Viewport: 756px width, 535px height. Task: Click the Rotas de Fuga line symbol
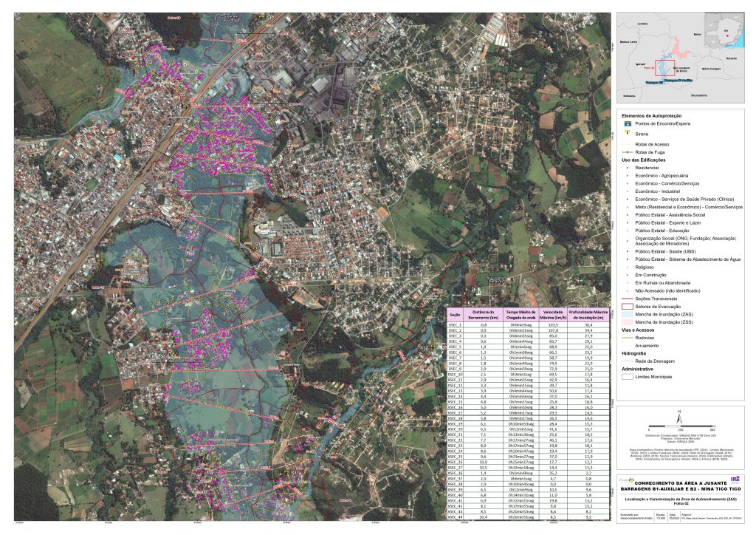pyautogui.click(x=628, y=152)
